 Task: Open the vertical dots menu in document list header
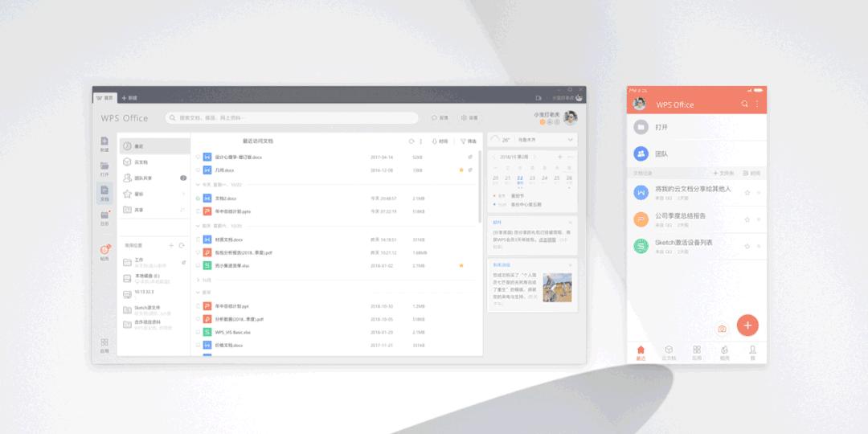point(420,141)
